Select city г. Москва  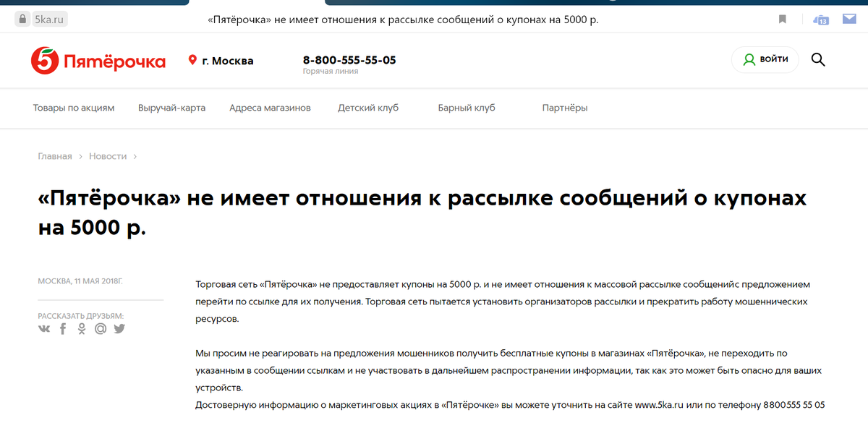point(228,61)
